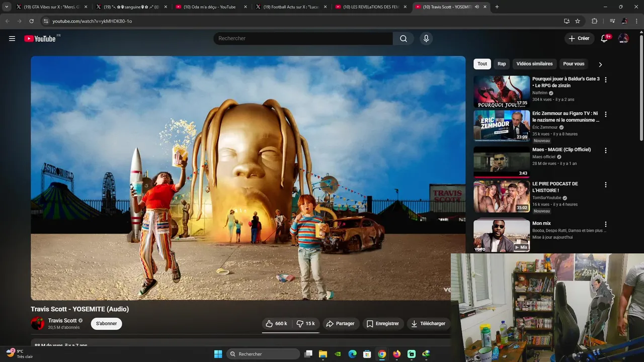Open the Nalfeinn channel name
The image size is (644, 362).
click(540, 93)
